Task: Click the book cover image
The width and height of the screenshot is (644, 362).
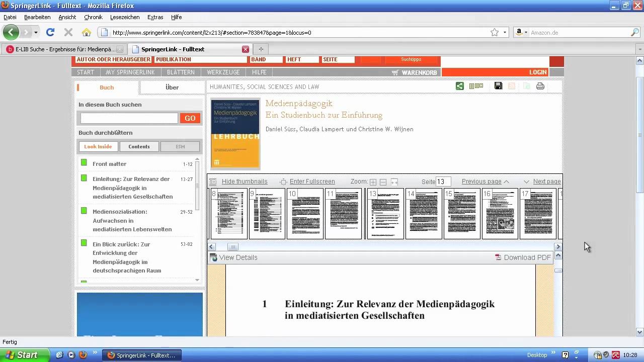Action: point(235,133)
